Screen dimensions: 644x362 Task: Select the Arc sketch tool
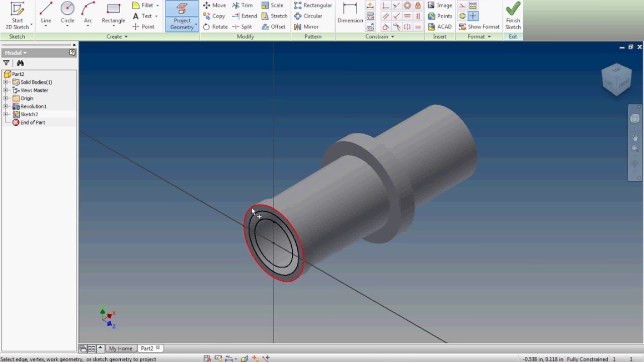point(88,14)
